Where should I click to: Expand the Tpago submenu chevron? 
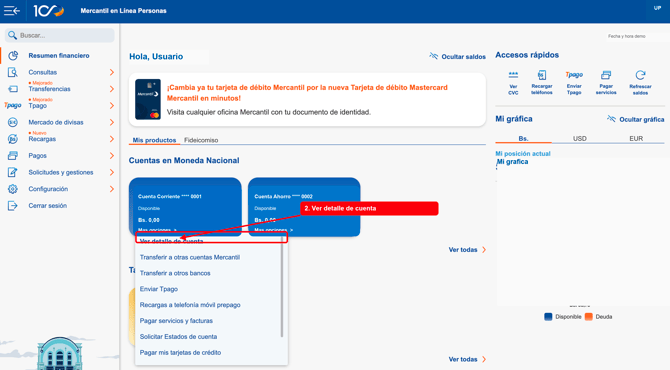(112, 106)
